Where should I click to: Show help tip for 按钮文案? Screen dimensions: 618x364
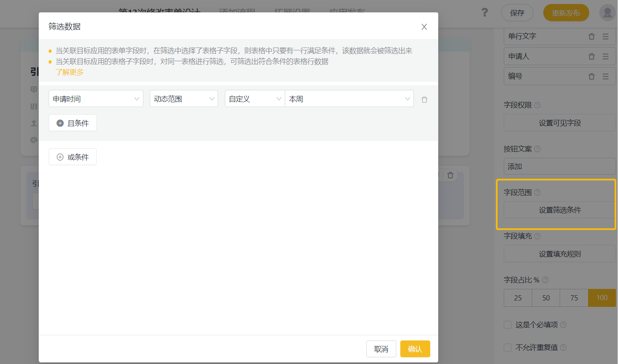(537, 149)
